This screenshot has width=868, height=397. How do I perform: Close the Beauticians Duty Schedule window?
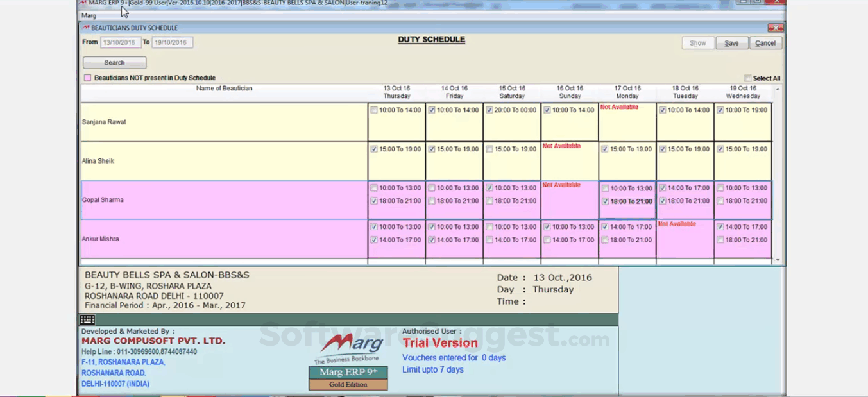(x=775, y=28)
